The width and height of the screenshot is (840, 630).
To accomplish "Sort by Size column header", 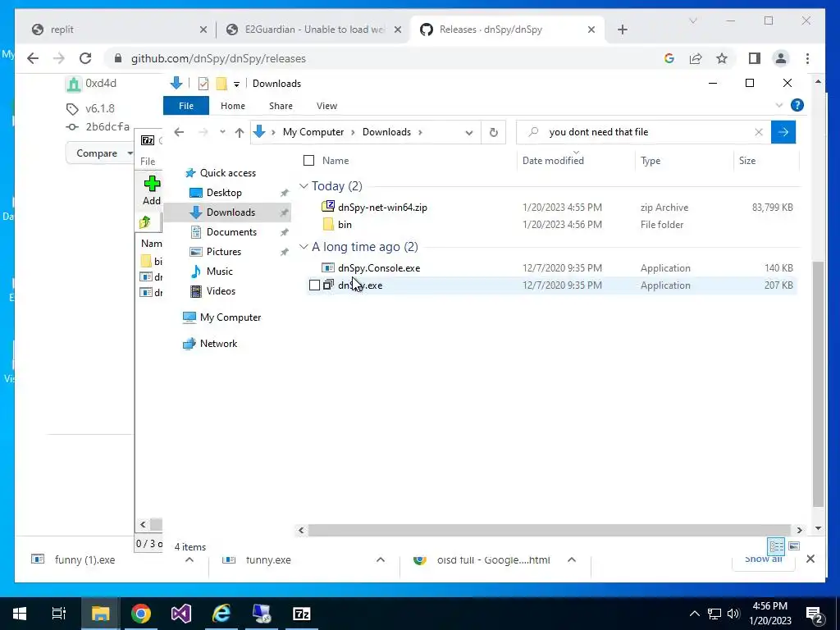I will tap(746, 160).
